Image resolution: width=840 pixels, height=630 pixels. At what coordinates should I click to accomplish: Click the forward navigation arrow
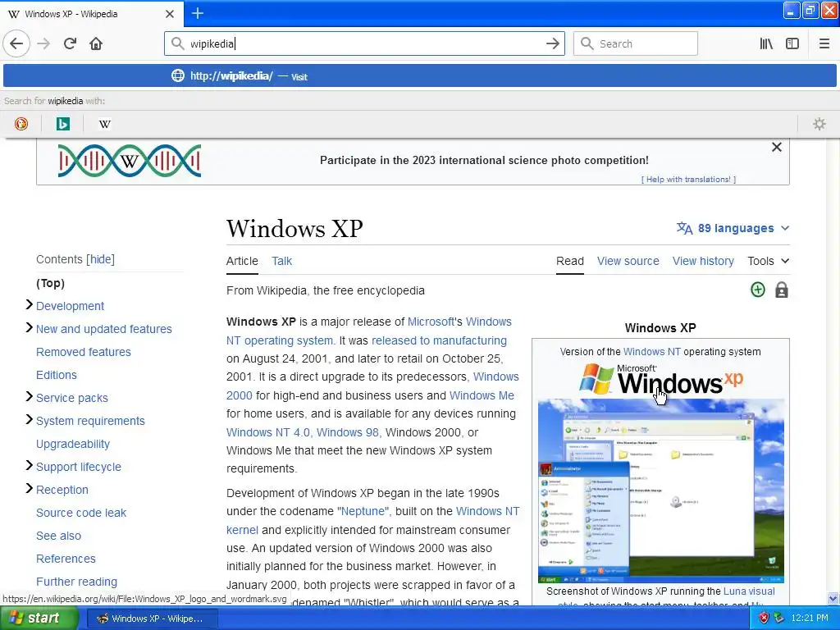click(43, 44)
